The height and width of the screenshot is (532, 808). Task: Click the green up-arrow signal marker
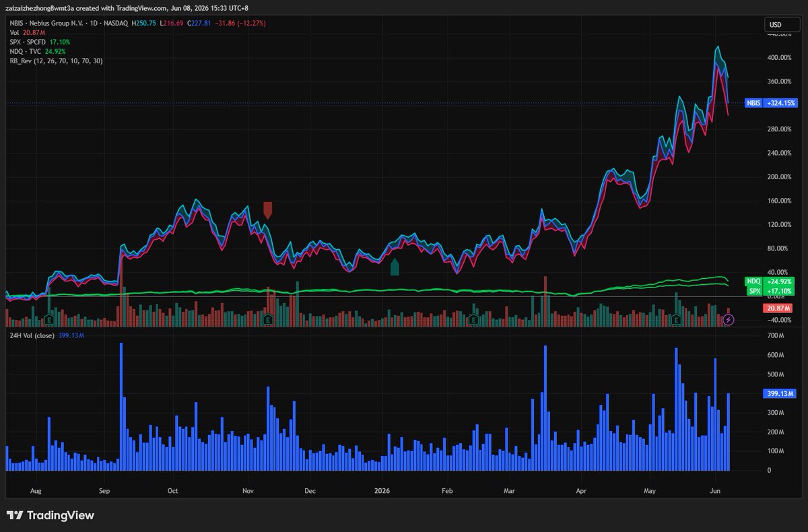click(x=395, y=267)
